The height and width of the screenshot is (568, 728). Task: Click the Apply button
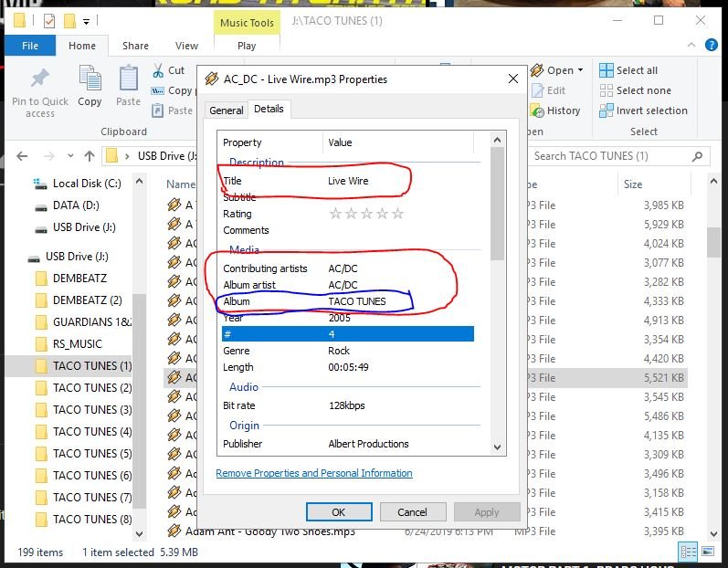pos(487,512)
